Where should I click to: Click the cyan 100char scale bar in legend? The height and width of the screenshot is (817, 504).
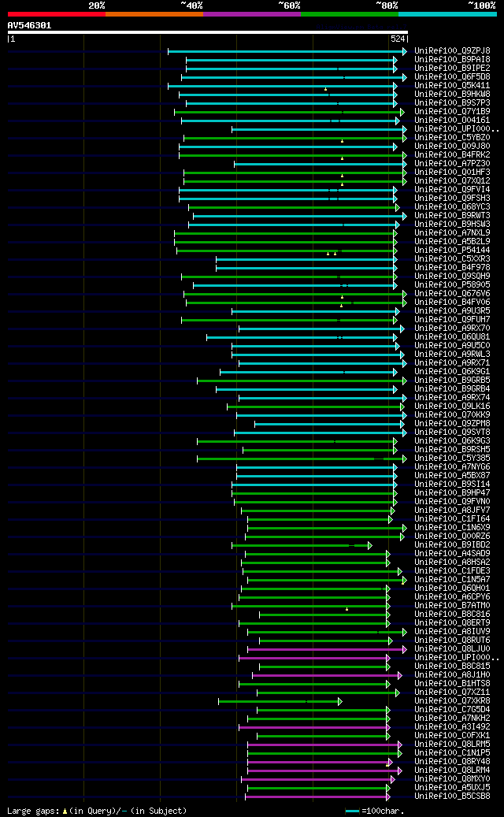coord(353,811)
